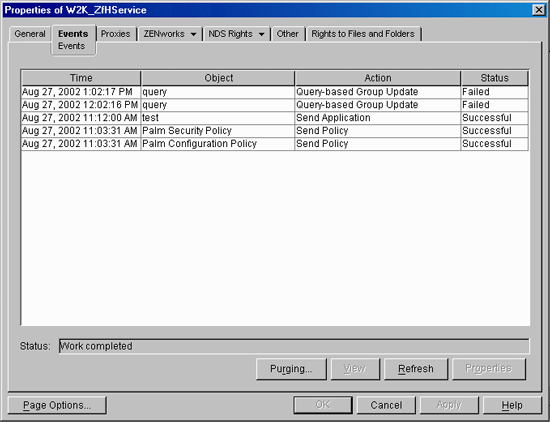Click Send Policy action for Palm Configuration Policy
Image resolution: width=550 pixels, height=422 pixels.
tap(377, 144)
